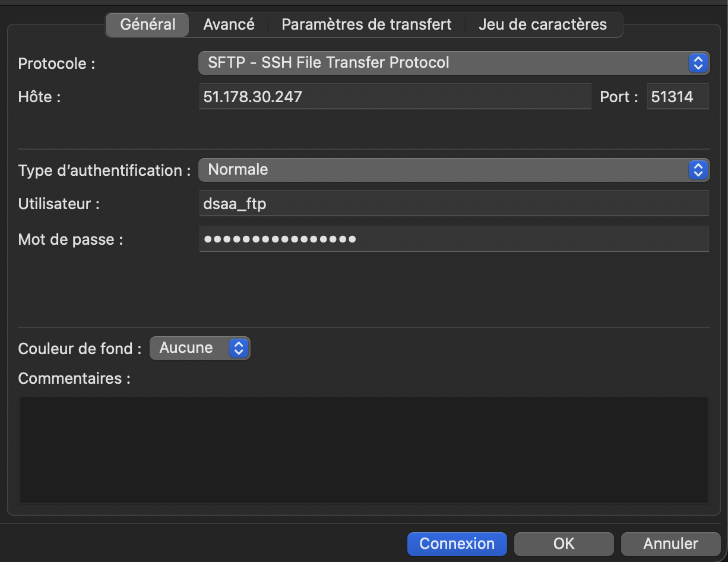Click the Utilisateur field containing dsaa_ftp

pos(454,204)
